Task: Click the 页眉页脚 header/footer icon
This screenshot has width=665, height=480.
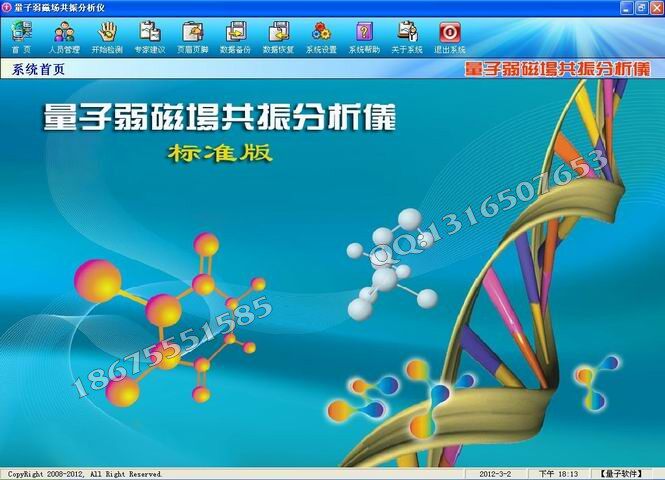Action: pos(192,35)
